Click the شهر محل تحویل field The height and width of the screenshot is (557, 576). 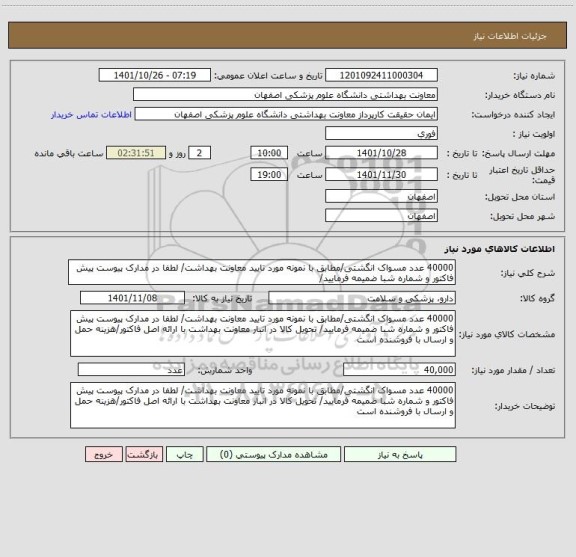(x=381, y=216)
